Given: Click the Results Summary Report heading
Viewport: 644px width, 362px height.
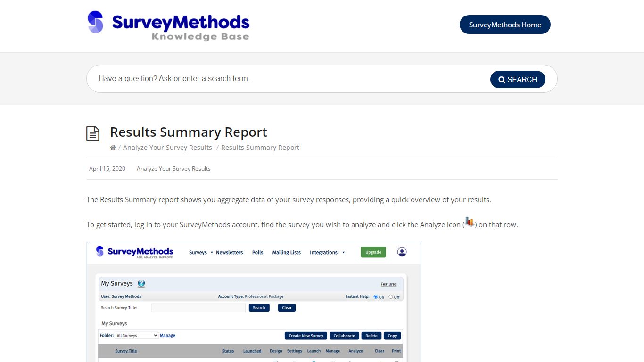Looking at the screenshot, I should pos(189,132).
